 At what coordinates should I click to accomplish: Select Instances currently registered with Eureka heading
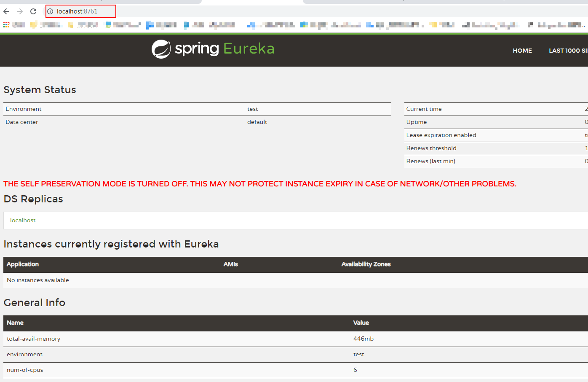(111, 244)
